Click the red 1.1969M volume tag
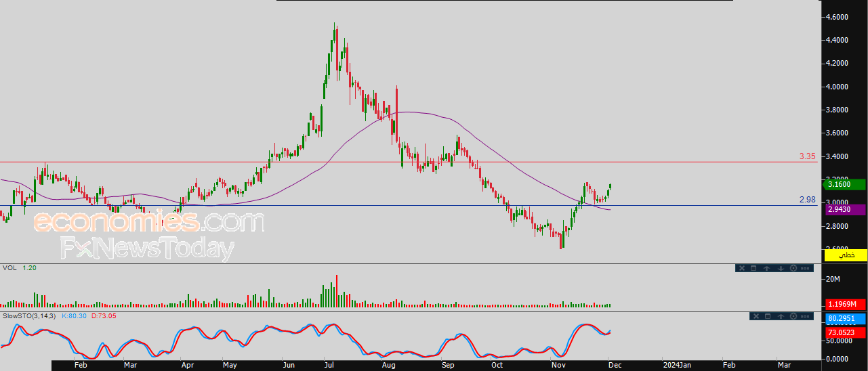This screenshot has width=868, height=371. coord(845,304)
